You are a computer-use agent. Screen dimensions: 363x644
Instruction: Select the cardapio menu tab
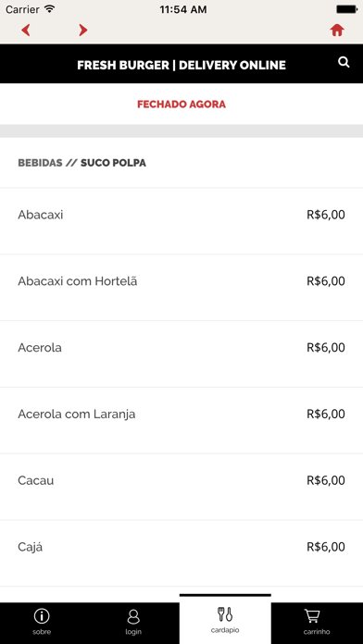click(225, 620)
